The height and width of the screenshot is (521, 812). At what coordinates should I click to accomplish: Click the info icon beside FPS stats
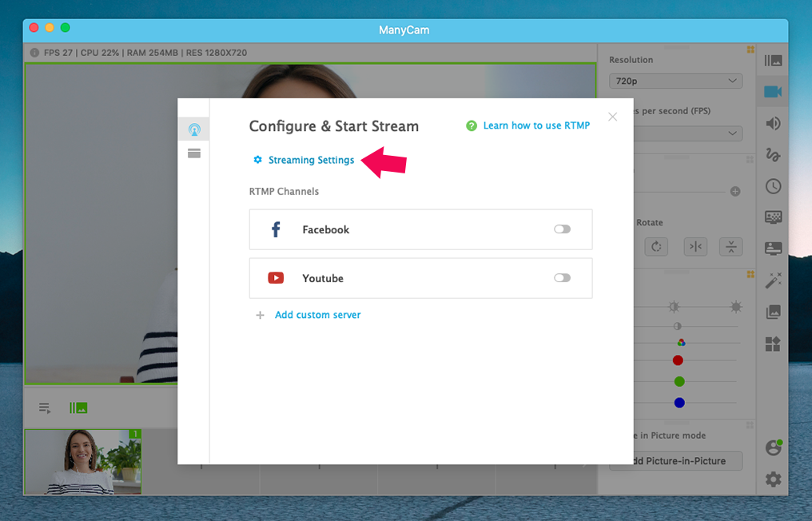pos(34,53)
